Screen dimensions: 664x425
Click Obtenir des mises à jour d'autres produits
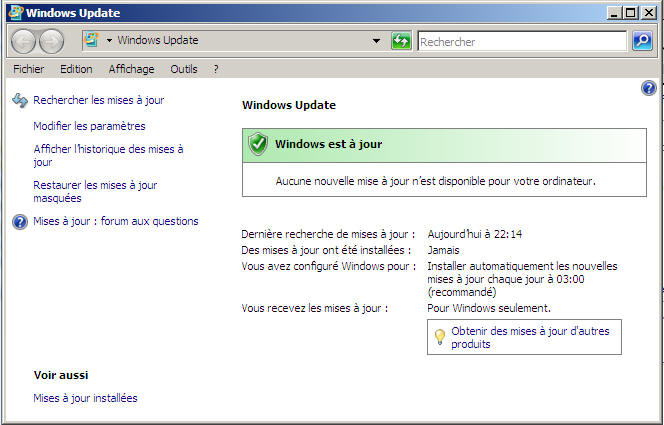(530, 337)
